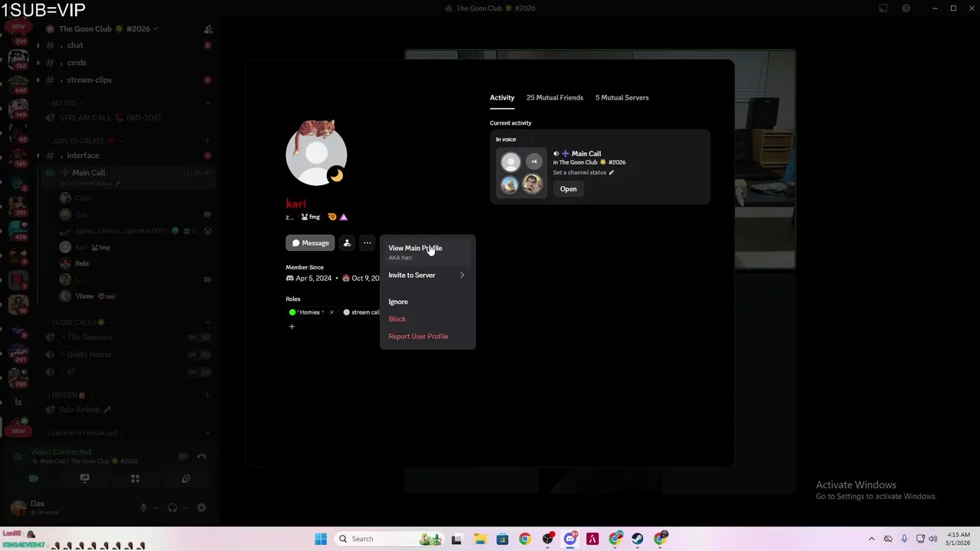Click the +4 participants bubble in voice card
This screenshot has width=980, height=551.
click(534, 161)
